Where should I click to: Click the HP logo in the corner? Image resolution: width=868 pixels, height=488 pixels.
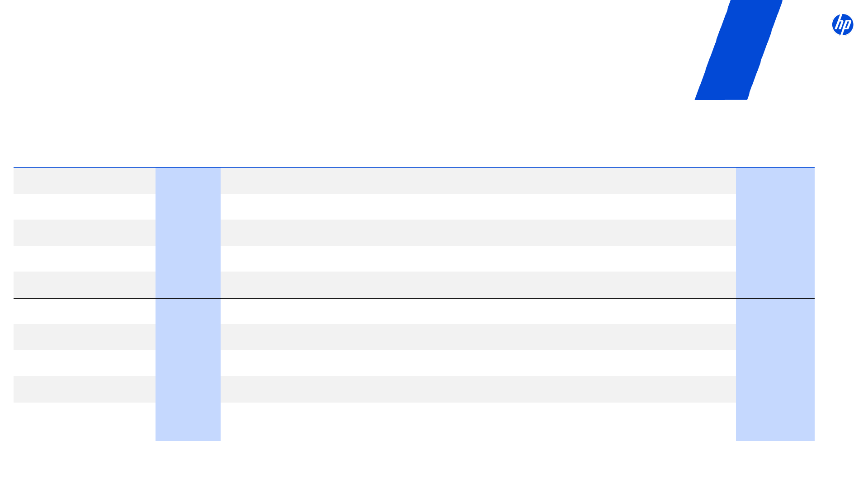843,25
